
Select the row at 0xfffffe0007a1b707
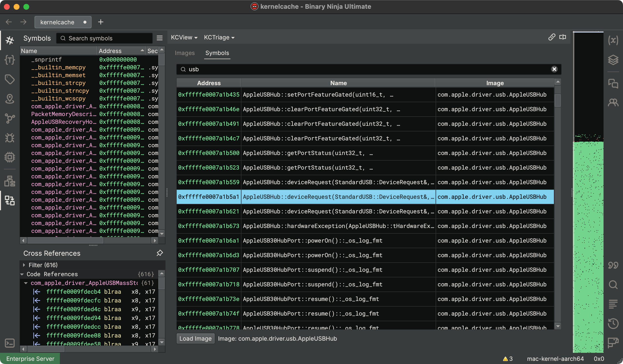[x=365, y=270]
